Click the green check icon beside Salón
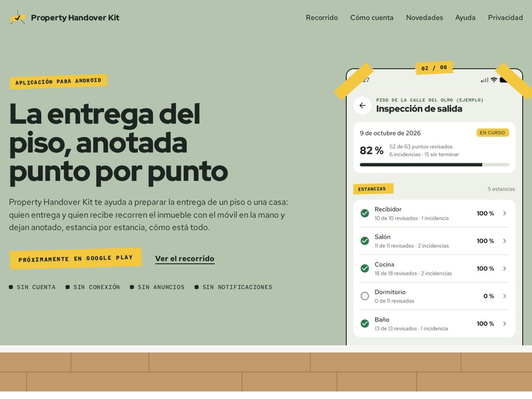The width and height of the screenshot is (532, 399). point(365,241)
